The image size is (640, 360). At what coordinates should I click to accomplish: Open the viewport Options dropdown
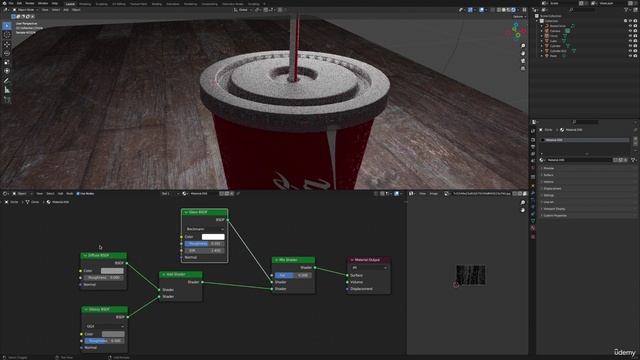519,17
